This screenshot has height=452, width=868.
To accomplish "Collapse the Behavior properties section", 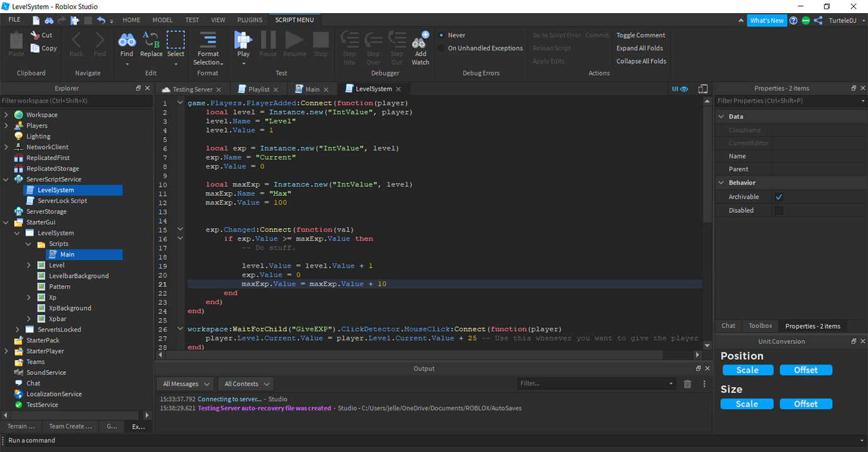I will coord(721,183).
